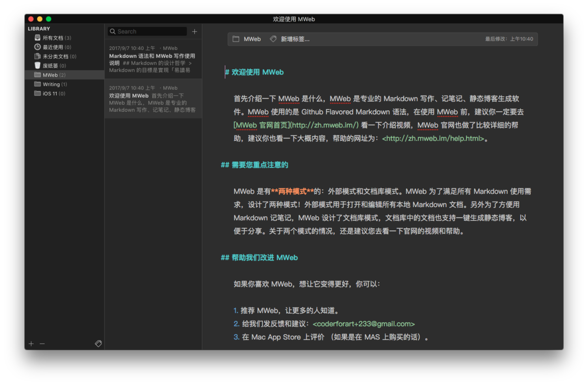Click the iOS 11 folder icon
The image size is (588, 385).
[37, 93]
